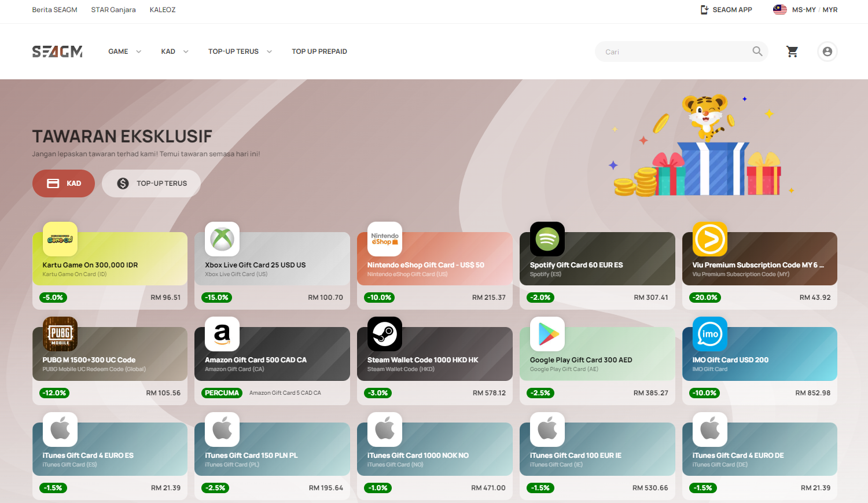The width and height of the screenshot is (868, 503).
Task: Click the Steam logo icon
Action: point(385,334)
